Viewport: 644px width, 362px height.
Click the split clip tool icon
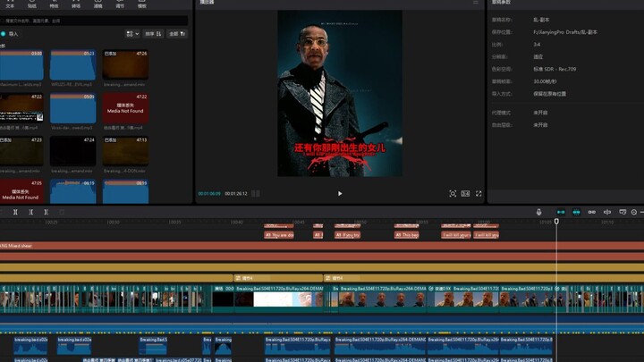click(x=15, y=212)
